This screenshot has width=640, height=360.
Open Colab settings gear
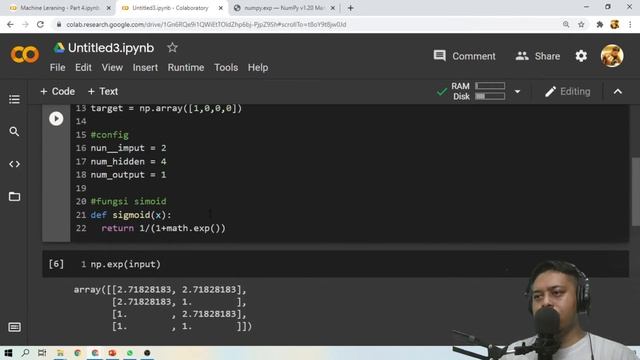pyautogui.click(x=581, y=56)
